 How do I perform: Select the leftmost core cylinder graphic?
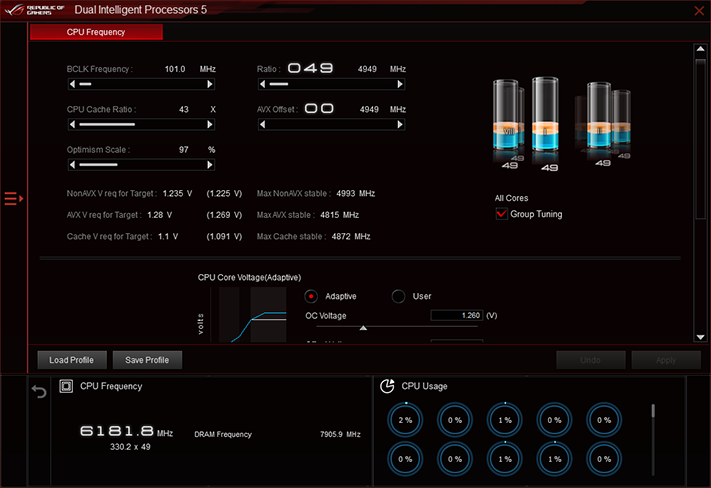click(508, 116)
